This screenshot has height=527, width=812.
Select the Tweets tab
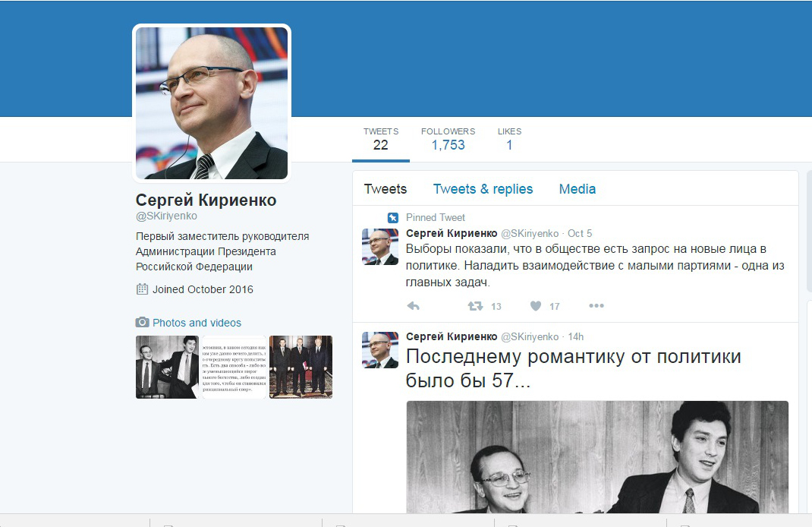tap(386, 189)
